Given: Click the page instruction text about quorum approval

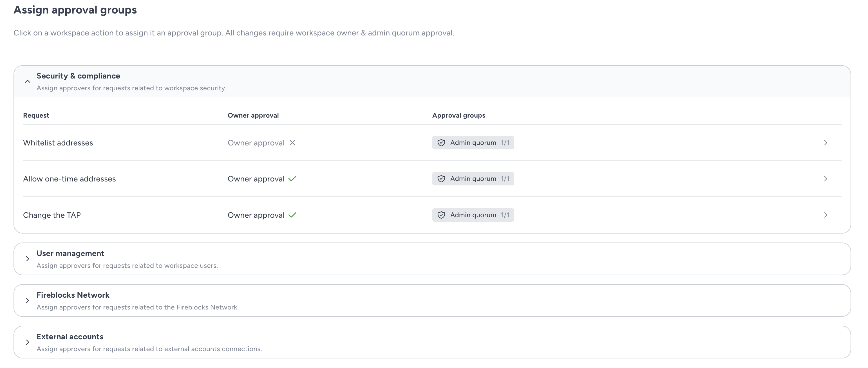Looking at the screenshot, I should 234,33.
